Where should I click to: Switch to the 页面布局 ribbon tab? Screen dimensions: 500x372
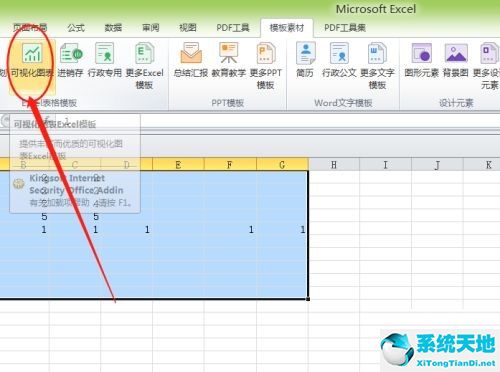[x=30, y=28]
